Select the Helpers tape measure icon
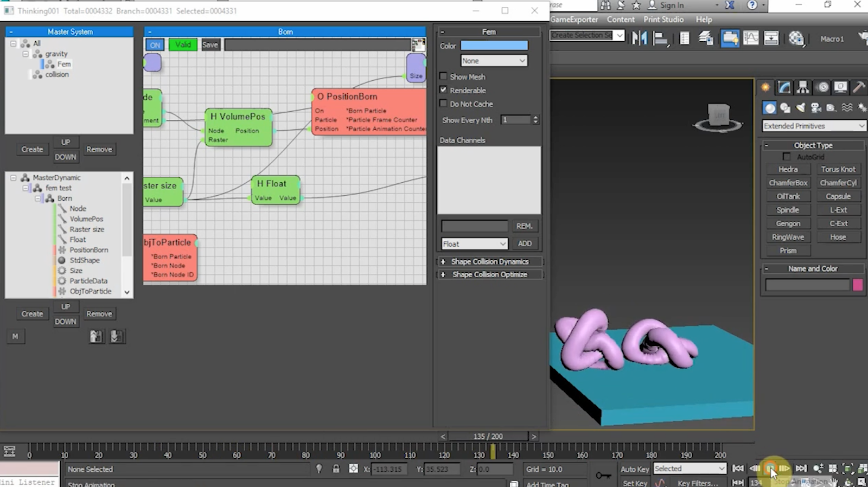The width and height of the screenshot is (868, 487). pyautogui.click(x=831, y=108)
